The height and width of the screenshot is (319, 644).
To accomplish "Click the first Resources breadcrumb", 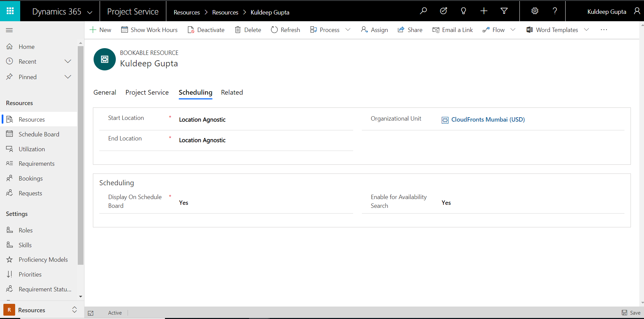I will point(187,12).
